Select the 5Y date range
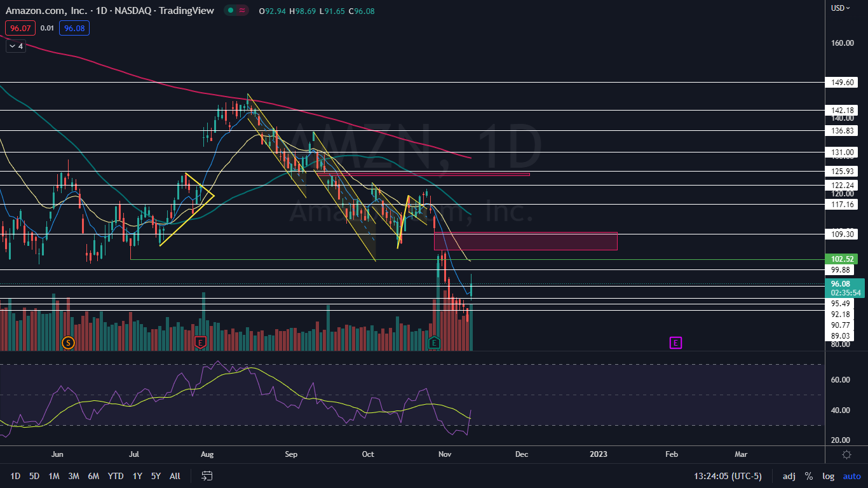Screen dimensions: 868x488 tap(156, 476)
